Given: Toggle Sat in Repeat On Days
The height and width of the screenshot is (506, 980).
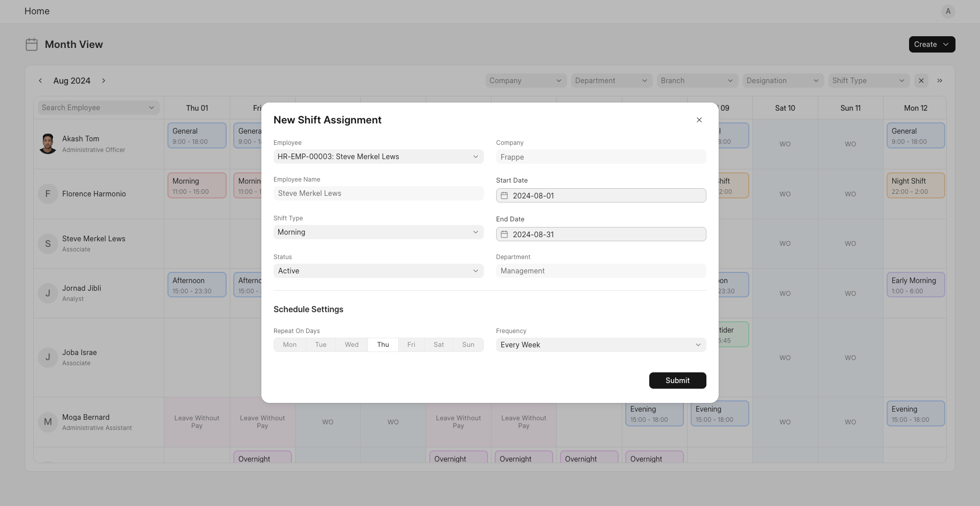Looking at the screenshot, I should pyautogui.click(x=439, y=345).
